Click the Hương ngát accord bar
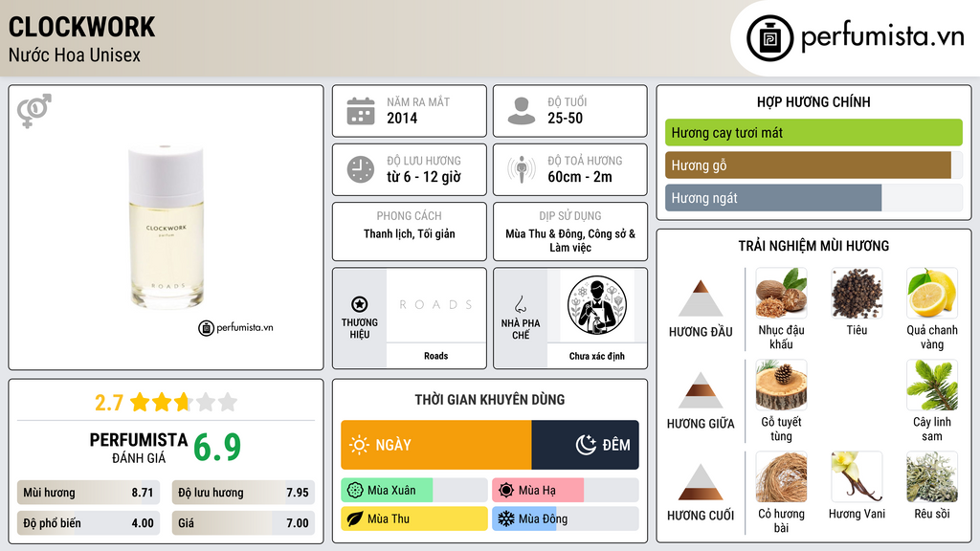Screen dimensions: 980x551 [813, 198]
